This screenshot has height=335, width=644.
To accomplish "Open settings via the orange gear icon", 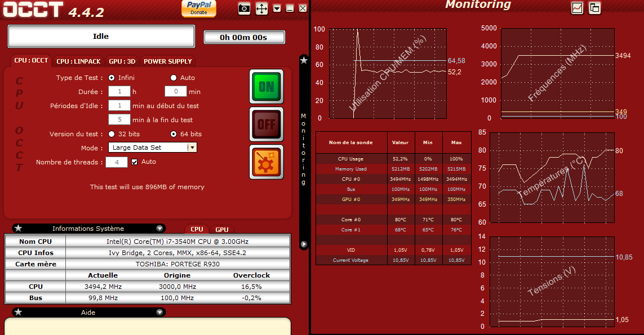I will point(267,162).
